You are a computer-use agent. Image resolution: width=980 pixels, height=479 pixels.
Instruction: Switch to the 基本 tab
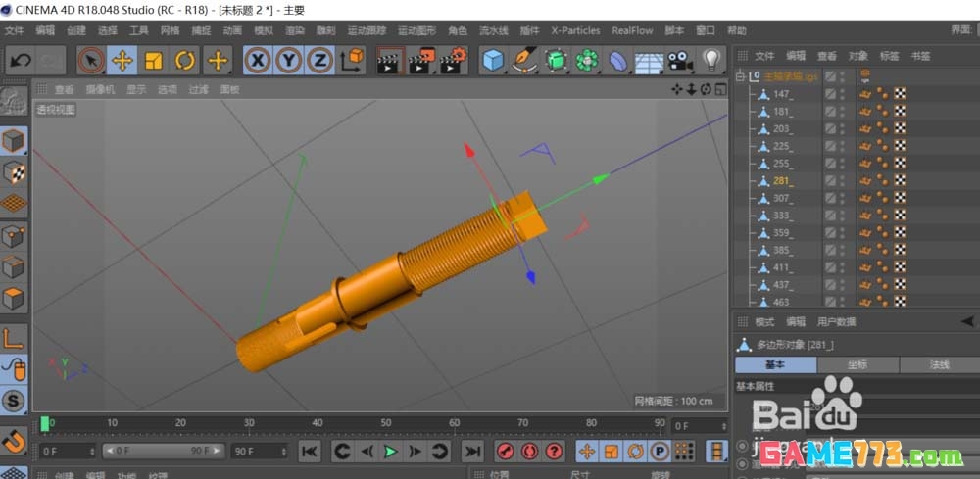pyautogui.click(x=775, y=365)
